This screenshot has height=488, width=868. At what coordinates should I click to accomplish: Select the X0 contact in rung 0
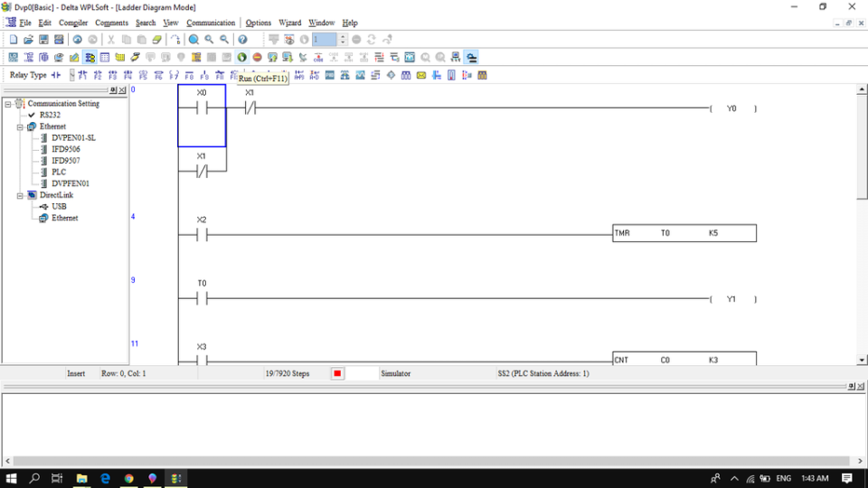[x=202, y=108]
